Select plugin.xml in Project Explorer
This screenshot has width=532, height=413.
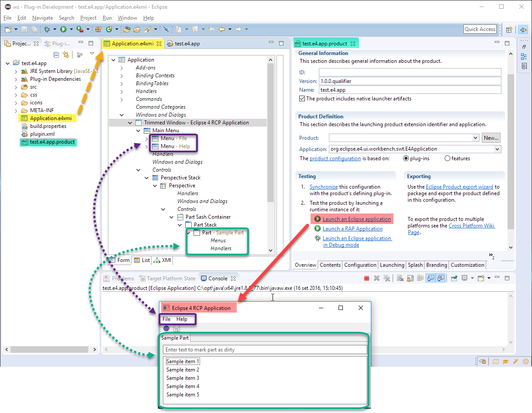pyautogui.click(x=42, y=134)
